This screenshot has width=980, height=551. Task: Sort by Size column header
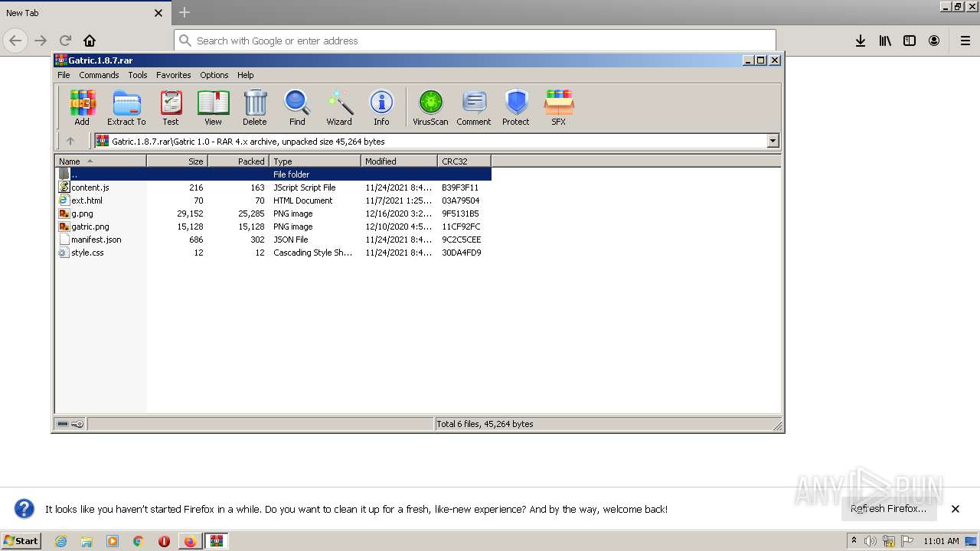177,161
